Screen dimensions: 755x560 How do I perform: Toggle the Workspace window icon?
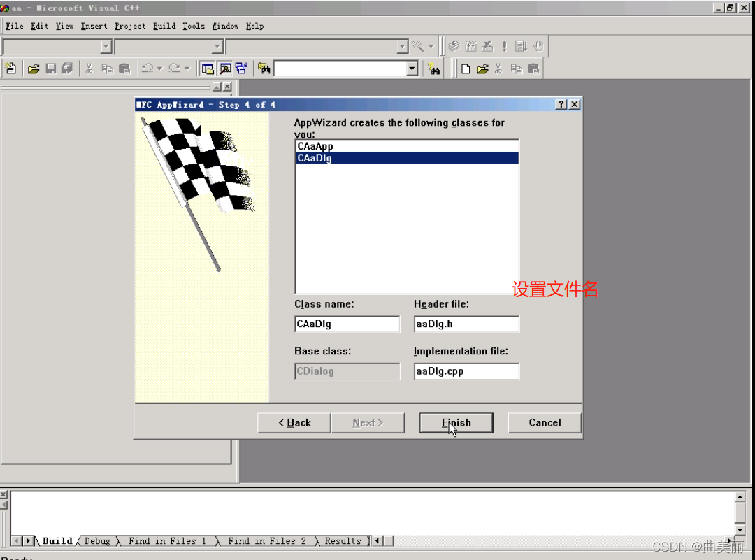[208, 69]
